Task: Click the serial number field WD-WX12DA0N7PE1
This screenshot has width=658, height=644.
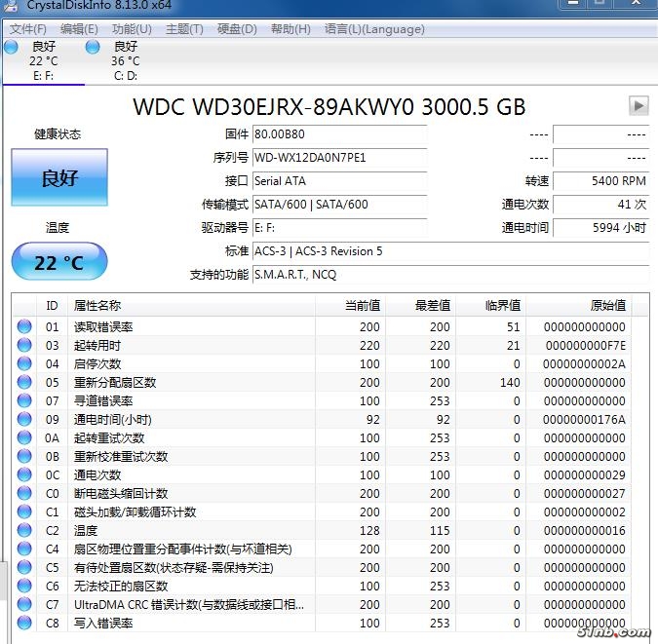Action: point(339,158)
